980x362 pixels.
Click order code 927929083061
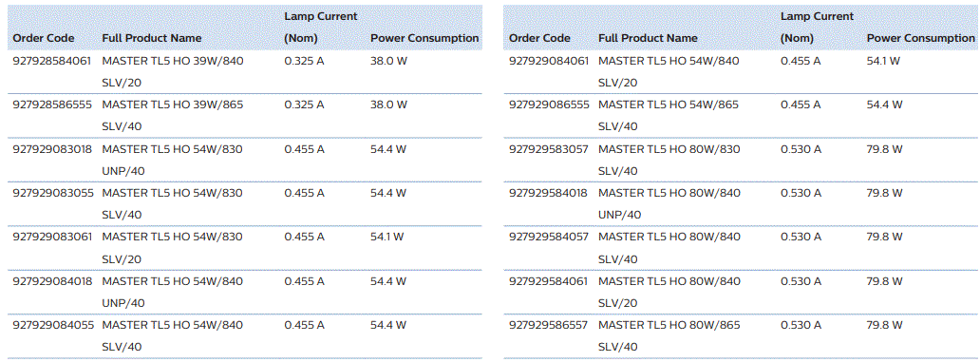point(52,237)
